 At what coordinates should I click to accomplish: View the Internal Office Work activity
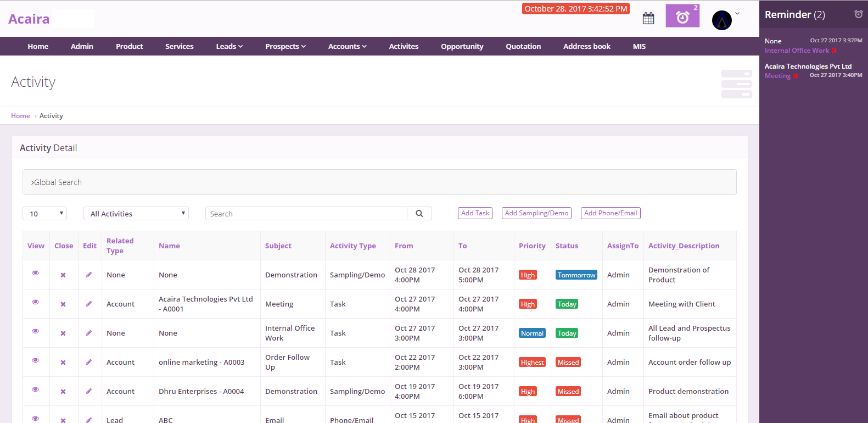tap(36, 331)
